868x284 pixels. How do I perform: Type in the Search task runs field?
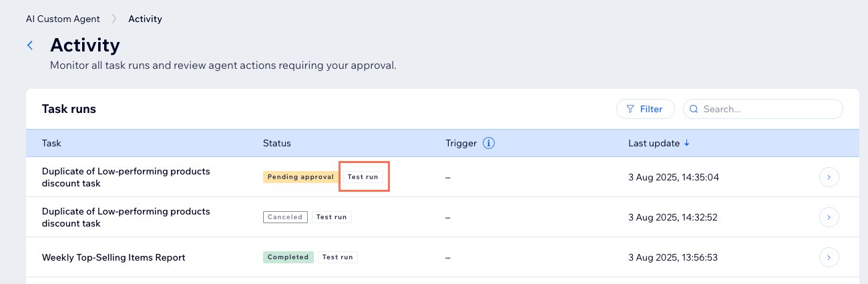tap(768, 109)
